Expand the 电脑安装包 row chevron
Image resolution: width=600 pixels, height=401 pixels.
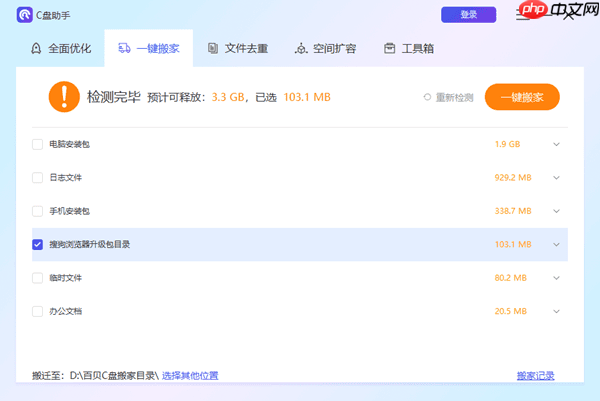(556, 144)
